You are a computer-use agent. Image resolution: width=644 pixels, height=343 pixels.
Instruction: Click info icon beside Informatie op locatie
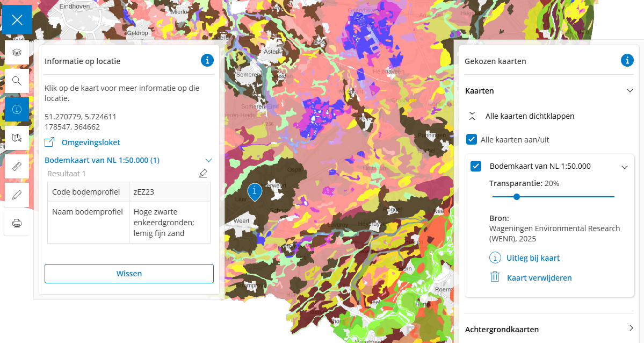click(207, 60)
